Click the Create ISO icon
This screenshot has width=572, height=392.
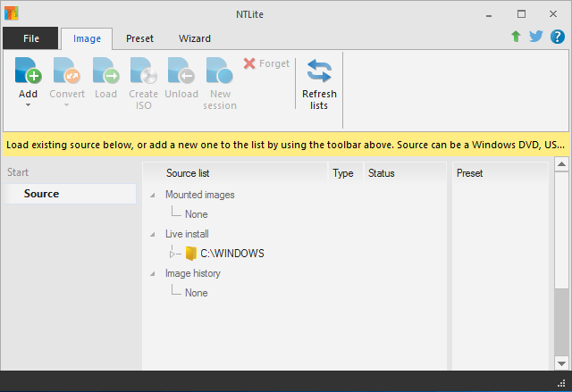[143, 71]
